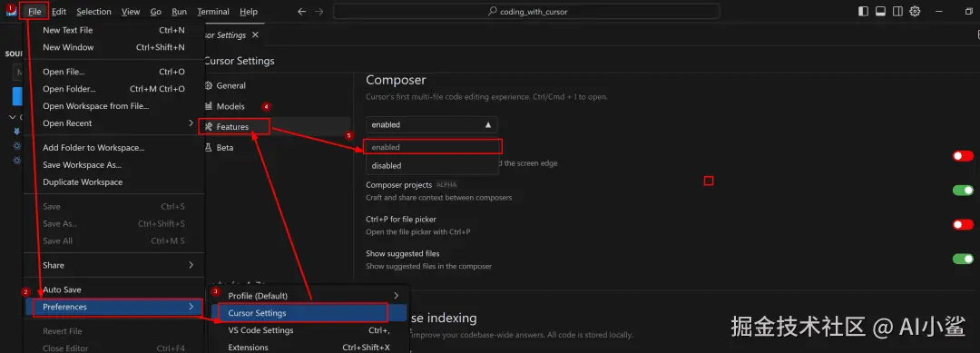The height and width of the screenshot is (353, 980).
Task: Choose Duplicate Workspace from menu
Action: pyautogui.click(x=113, y=182)
